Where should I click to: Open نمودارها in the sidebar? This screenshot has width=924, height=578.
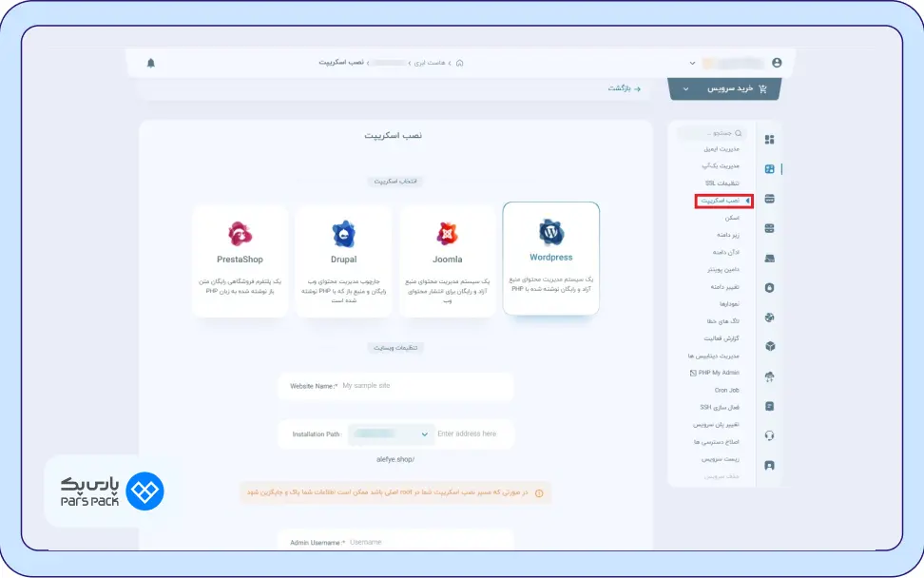tap(729, 304)
